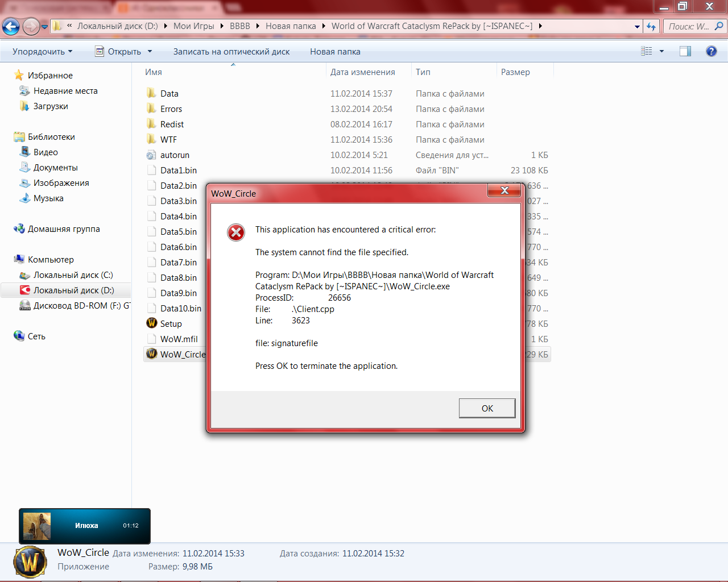Select the WTF folder icon
This screenshot has width=728, height=582.
(151, 139)
